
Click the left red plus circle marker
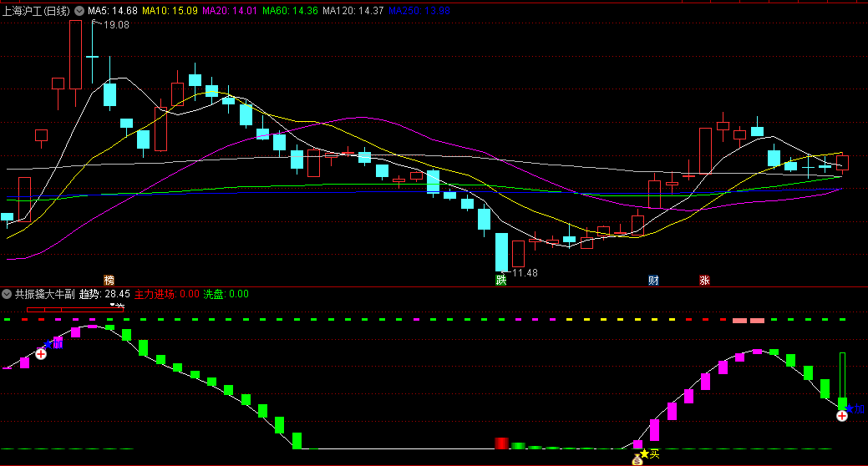pyautogui.click(x=41, y=353)
